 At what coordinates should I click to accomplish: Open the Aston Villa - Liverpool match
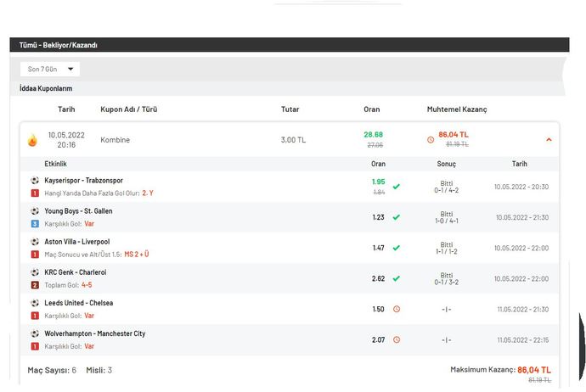77,242
